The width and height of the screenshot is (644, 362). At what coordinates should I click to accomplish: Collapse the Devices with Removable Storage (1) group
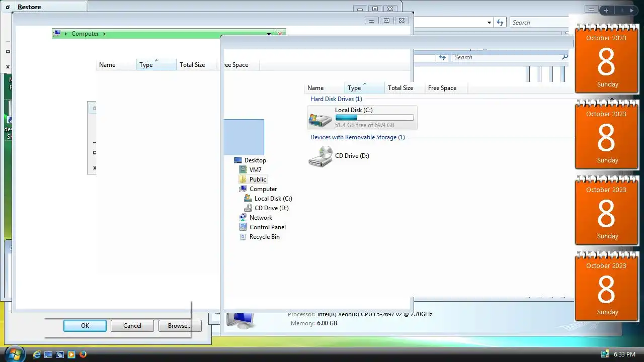pos(357,137)
